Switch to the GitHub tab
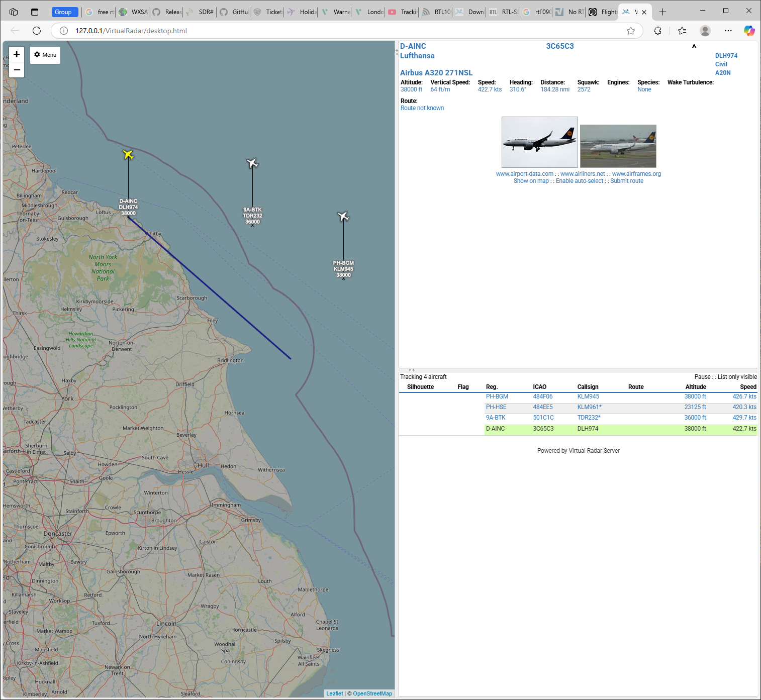Viewport: 761px width, 700px height. pyautogui.click(x=235, y=12)
